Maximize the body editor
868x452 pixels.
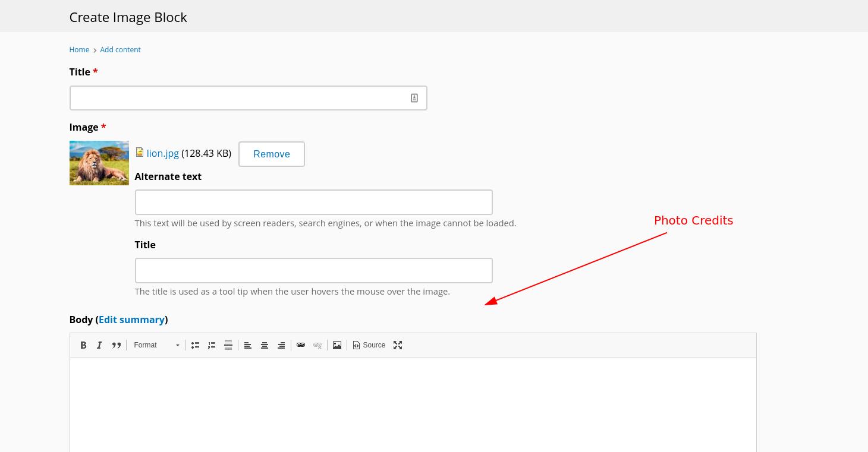coord(398,345)
